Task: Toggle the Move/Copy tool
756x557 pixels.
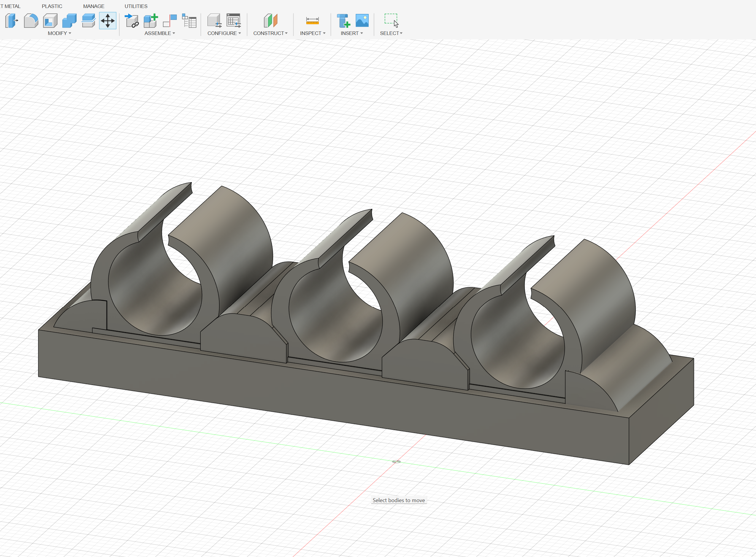Action: coord(108,21)
